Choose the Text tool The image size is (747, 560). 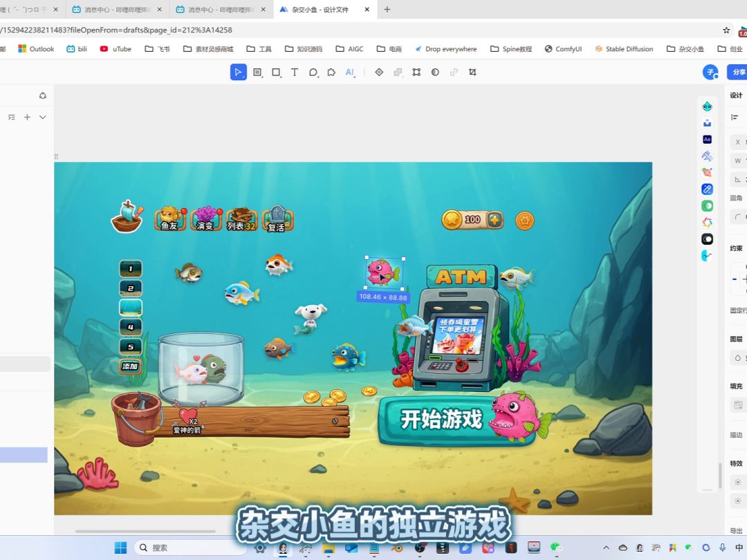tap(295, 73)
